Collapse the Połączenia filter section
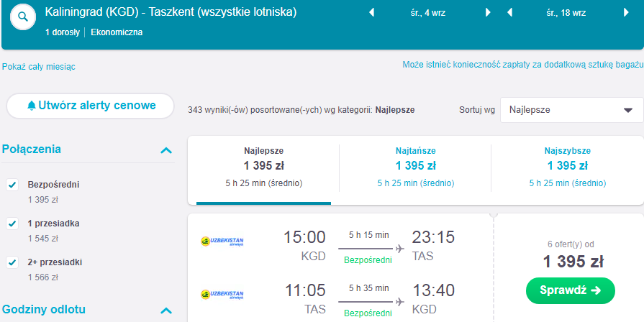 [166, 150]
